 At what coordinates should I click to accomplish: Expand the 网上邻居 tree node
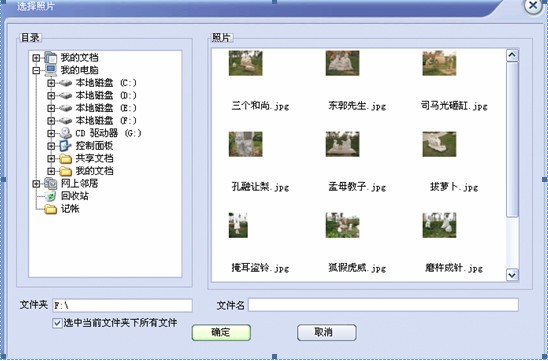point(36,183)
